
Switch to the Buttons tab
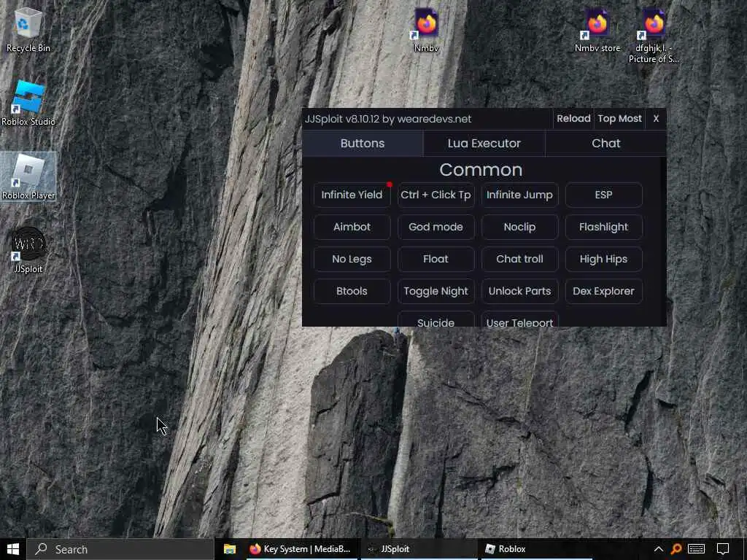(x=362, y=144)
